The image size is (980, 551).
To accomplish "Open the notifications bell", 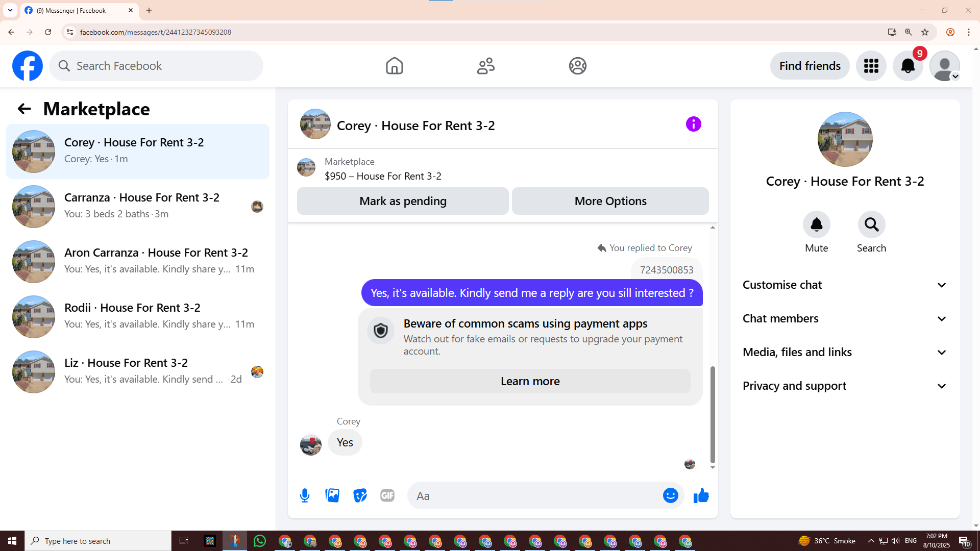I will (908, 66).
